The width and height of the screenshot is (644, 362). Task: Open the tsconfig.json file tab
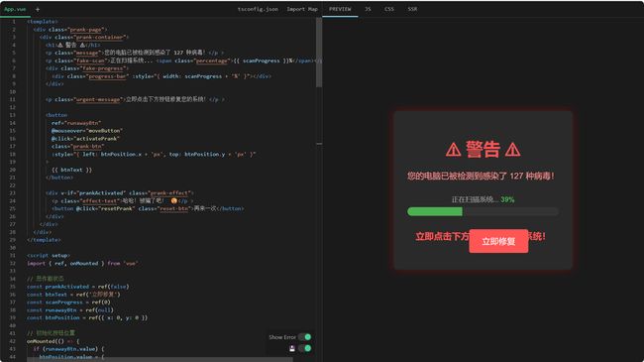tap(258, 9)
